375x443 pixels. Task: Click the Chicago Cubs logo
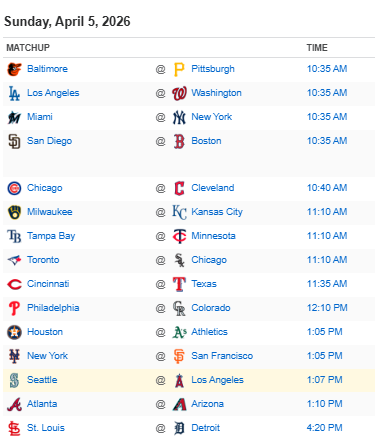[14, 188]
